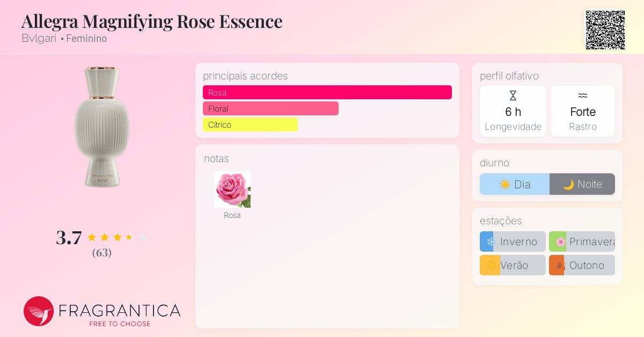Toggle the Dia daytime option
This screenshot has width=644, height=337.
coord(515,184)
